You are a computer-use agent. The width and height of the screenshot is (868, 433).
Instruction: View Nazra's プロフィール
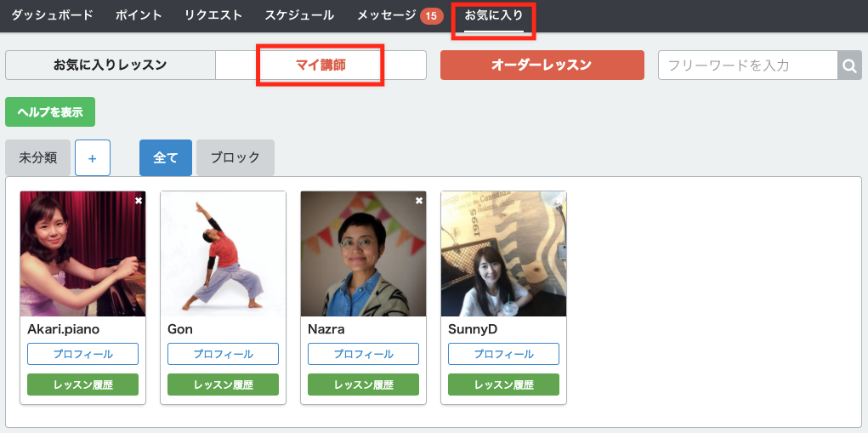coord(363,354)
